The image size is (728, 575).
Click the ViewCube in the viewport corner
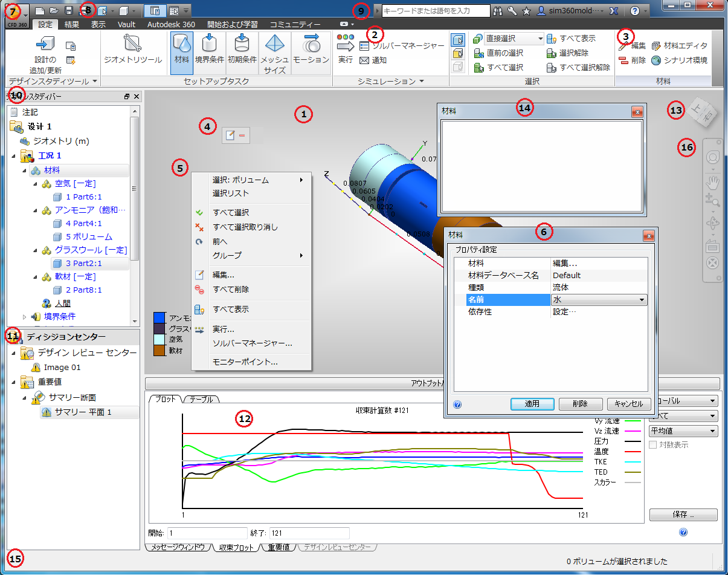point(703,111)
